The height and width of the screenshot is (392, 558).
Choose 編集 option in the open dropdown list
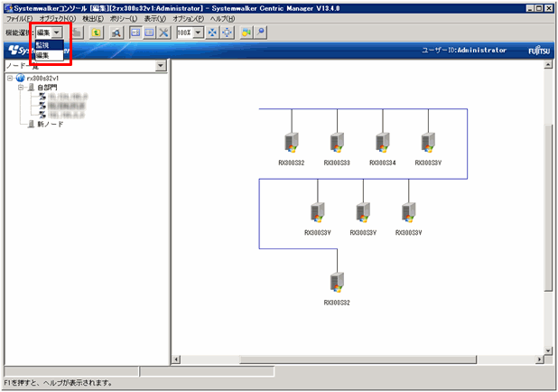point(50,55)
